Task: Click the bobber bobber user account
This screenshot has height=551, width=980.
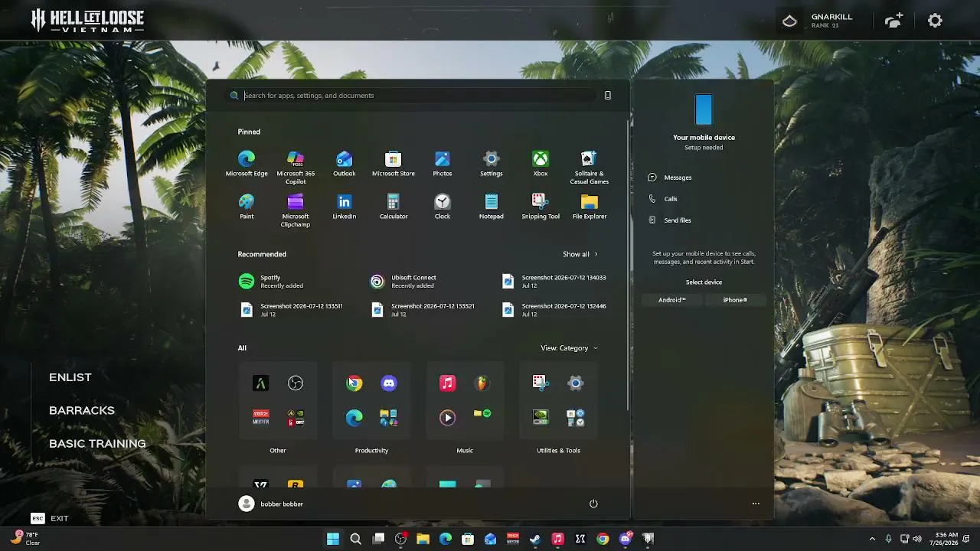Action: coord(271,504)
